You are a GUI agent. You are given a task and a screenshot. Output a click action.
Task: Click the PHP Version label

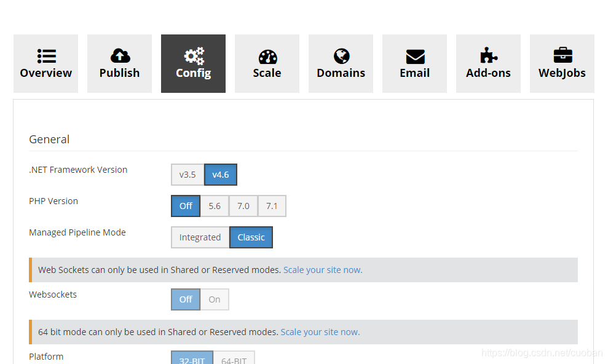pyautogui.click(x=53, y=201)
